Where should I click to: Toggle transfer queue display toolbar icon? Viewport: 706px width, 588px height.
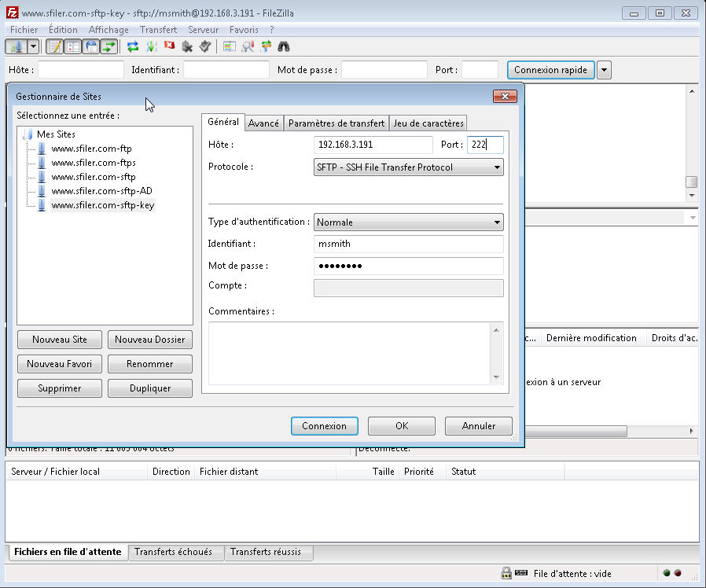coord(109,46)
